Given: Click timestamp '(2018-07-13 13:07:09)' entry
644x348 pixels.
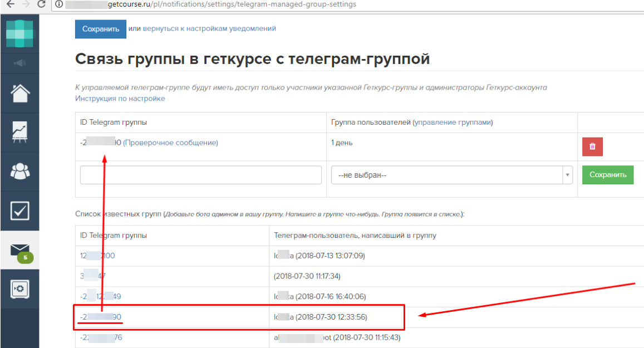Looking at the screenshot, I should pos(330,256).
